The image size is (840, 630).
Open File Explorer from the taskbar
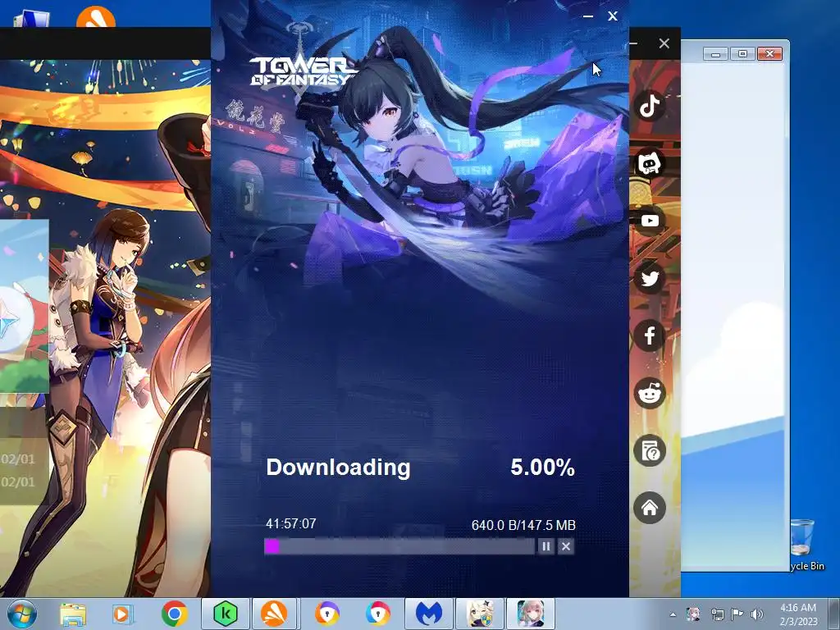coord(73,614)
